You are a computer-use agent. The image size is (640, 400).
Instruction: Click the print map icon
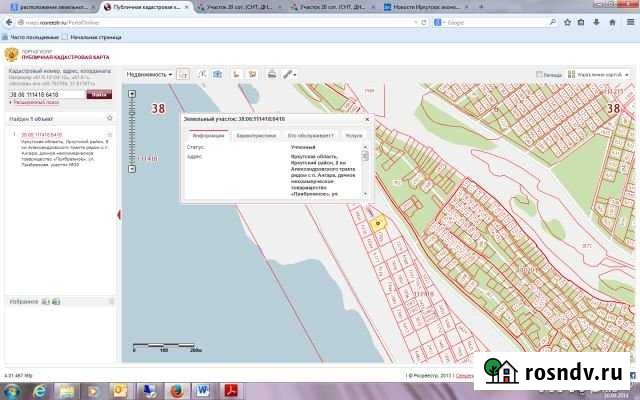pyautogui.click(x=270, y=74)
